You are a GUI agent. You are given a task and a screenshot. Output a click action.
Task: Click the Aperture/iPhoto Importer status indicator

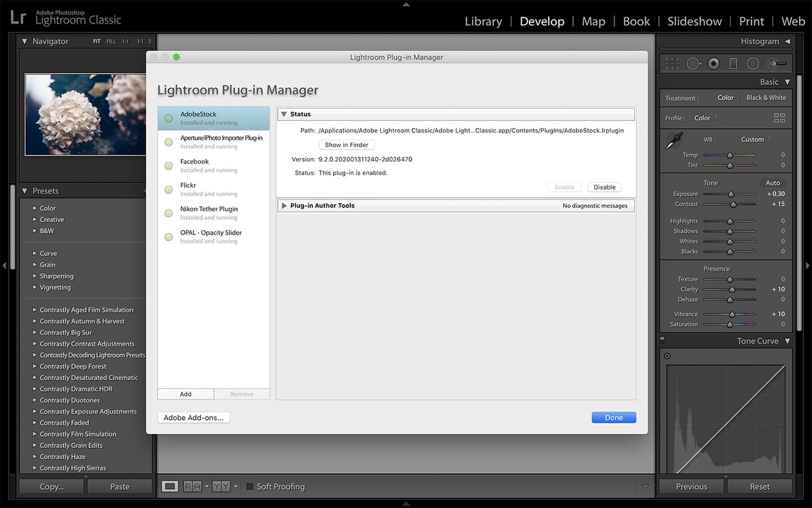tap(169, 142)
